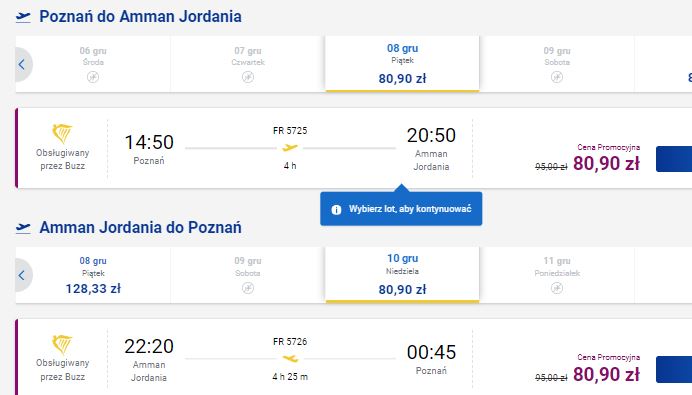692x395 pixels.
Task: Click the info icon in Wybierz lot tooltip
Action: [336, 209]
